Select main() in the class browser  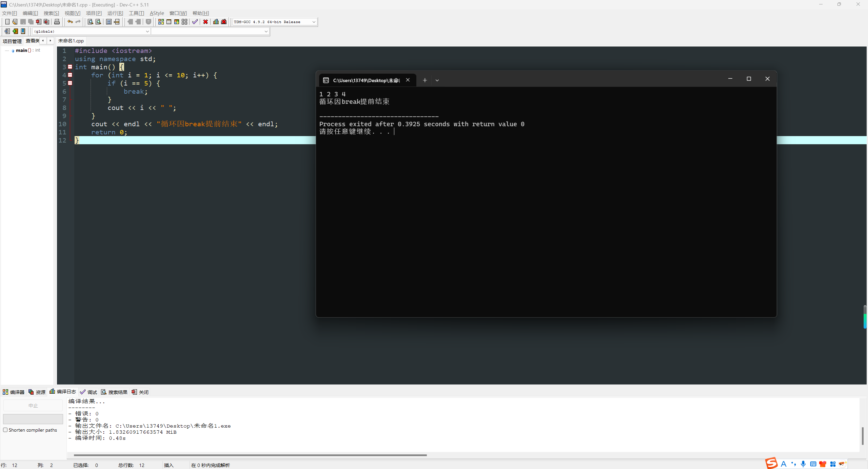(x=22, y=50)
